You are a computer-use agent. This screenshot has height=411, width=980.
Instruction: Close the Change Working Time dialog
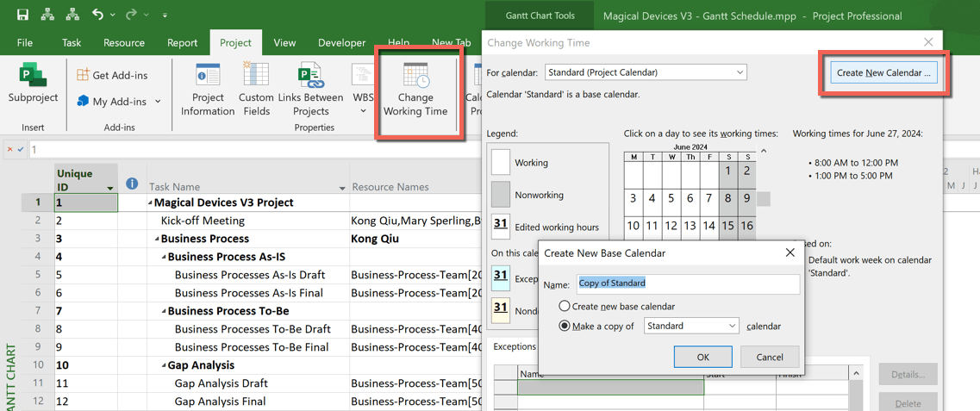coord(928,42)
